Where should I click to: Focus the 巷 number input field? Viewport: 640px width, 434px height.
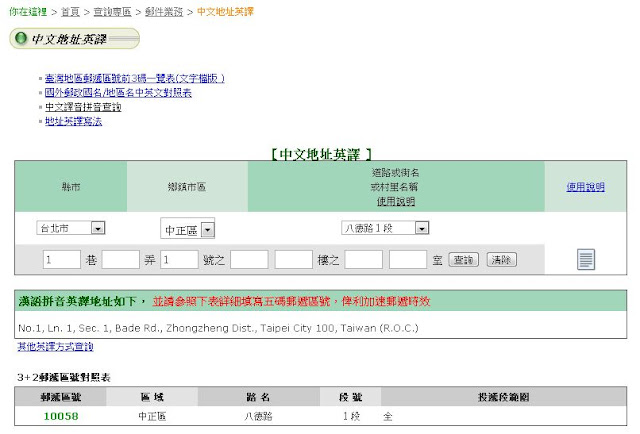62,260
